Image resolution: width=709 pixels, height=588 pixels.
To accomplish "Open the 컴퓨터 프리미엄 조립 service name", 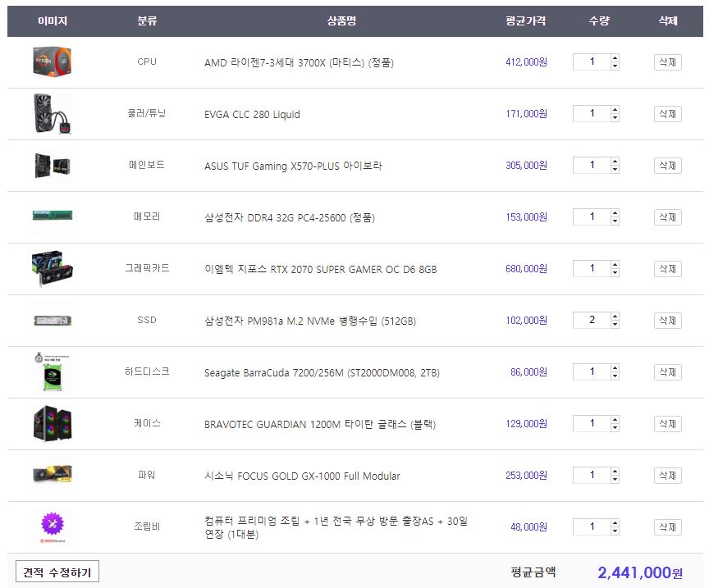I will [x=336, y=527].
